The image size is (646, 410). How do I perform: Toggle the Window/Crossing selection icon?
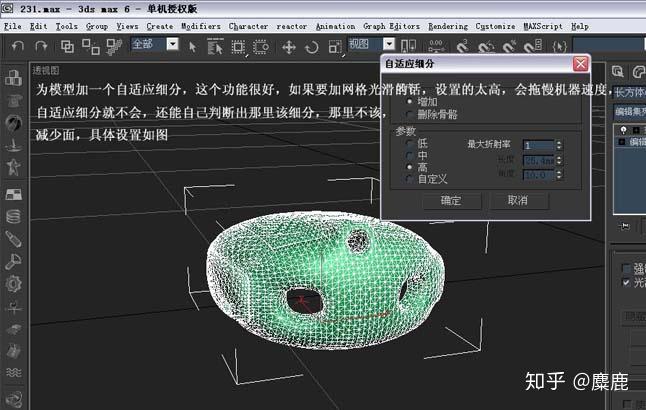[261, 47]
